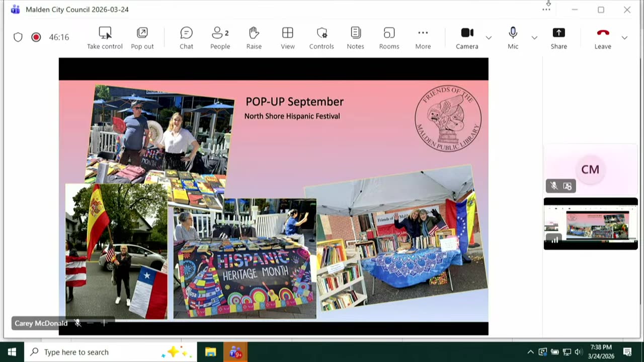
Task: Click the Friends of Malden Library logo
Action: pos(448,118)
